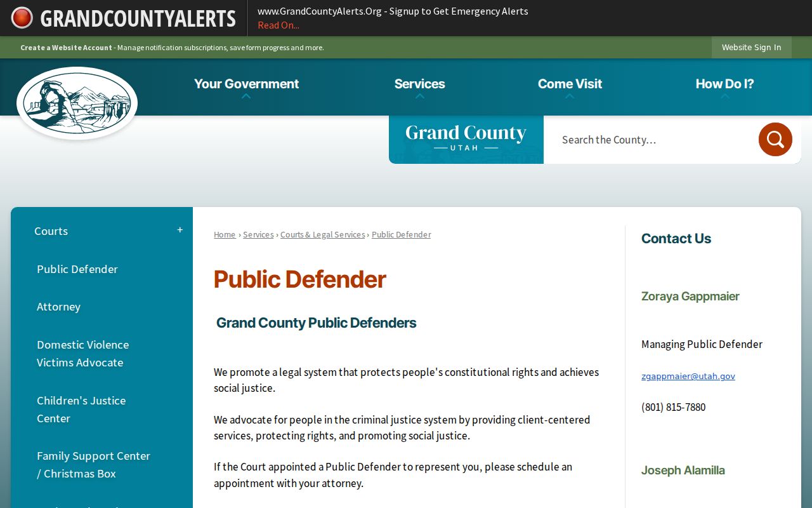This screenshot has width=812, height=508.
Task: Open the Come Visit menu
Action: [x=570, y=84]
